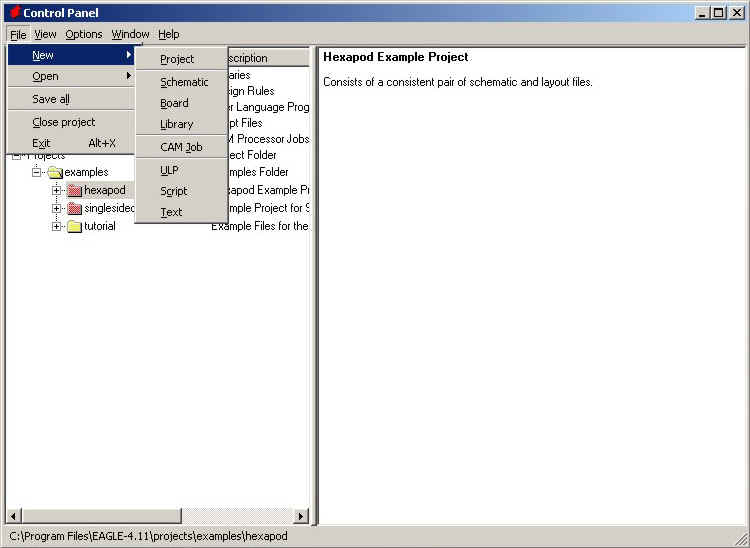Minimize the Control Panel window

coord(702,13)
